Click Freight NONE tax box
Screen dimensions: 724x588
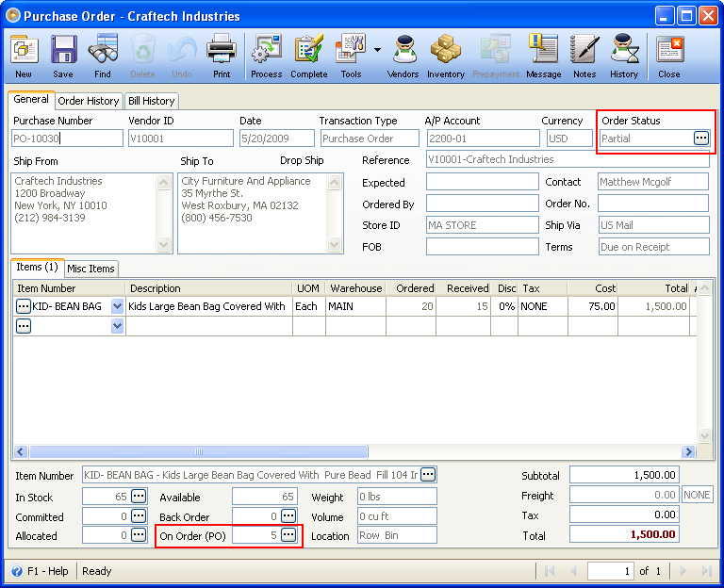[698, 495]
